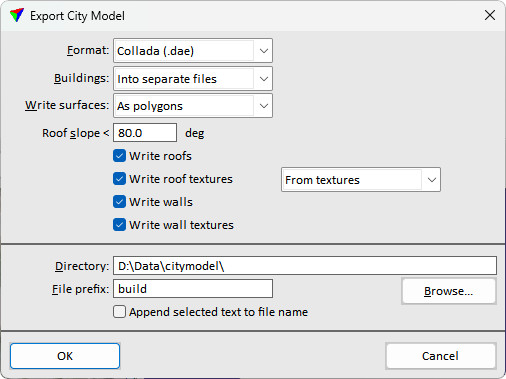This screenshot has height=379, width=506.
Task: Click the app logo icon in title bar
Action: (x=17, y=15)
